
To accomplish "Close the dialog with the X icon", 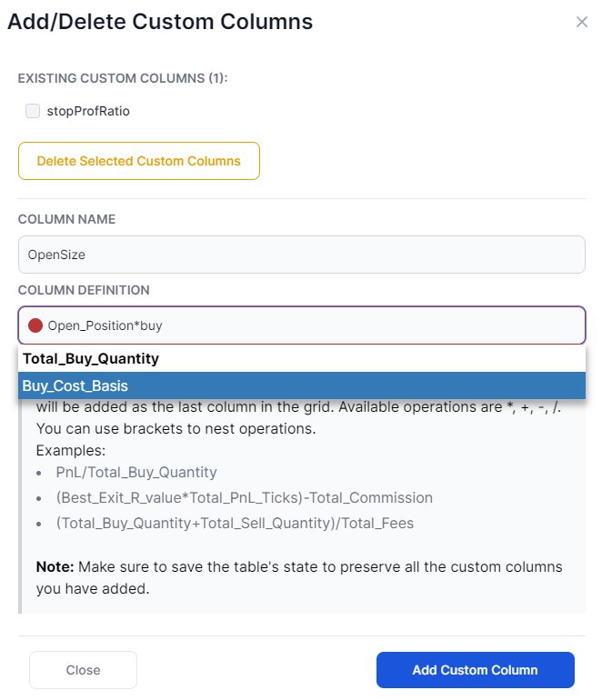I will click(581, 22).
